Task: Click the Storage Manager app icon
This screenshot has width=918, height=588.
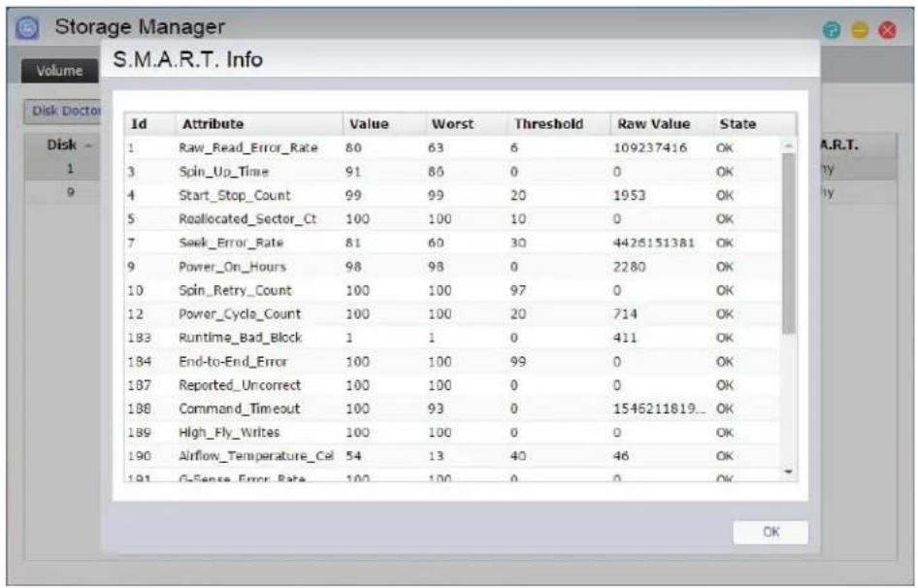Action: pos(27,27)
